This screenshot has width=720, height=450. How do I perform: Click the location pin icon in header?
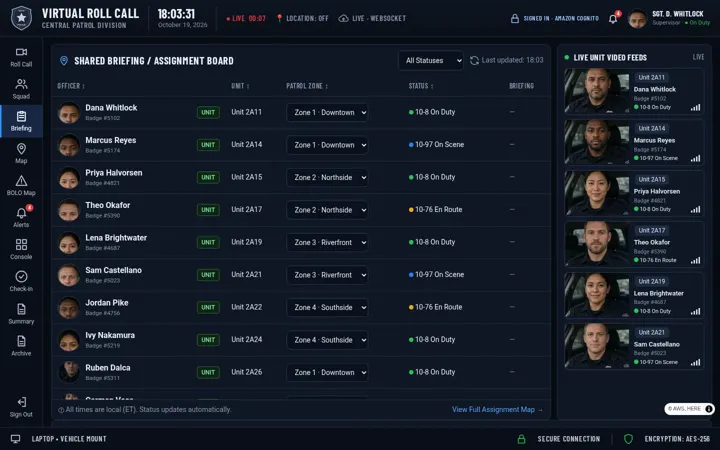(x=279, y=18)
